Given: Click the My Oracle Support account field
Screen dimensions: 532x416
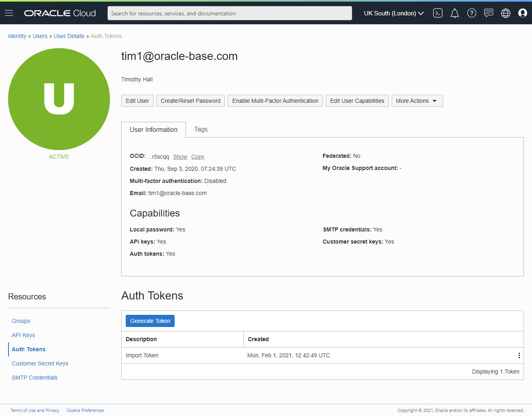Looking at the screenshot, I should pyautogui.click(x=362, y=168).
